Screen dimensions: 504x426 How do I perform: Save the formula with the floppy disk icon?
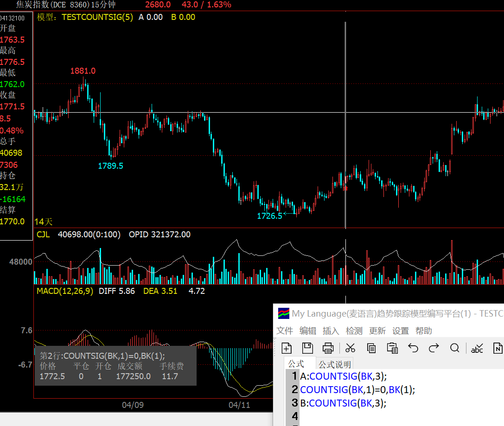pyautogui.click(x=307, y=348)
